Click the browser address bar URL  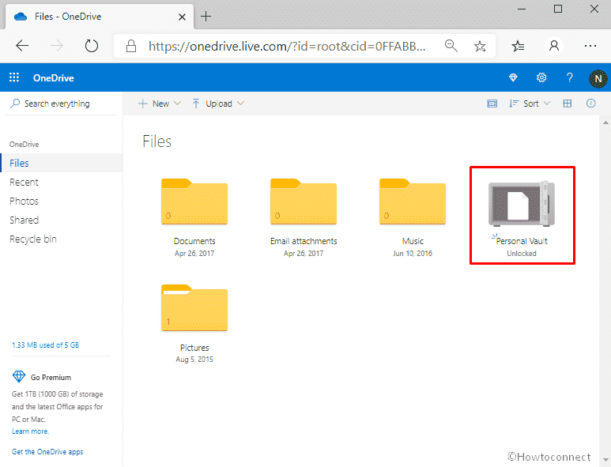[287, 46]
